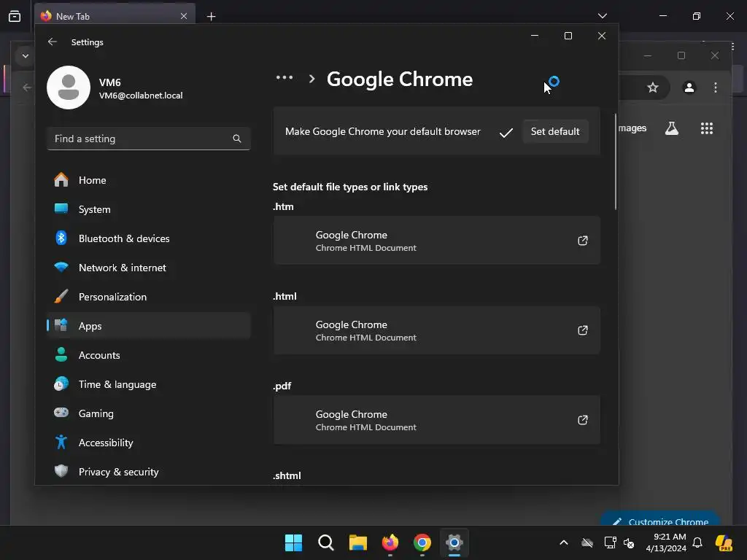Click the Settings back arrow
This screenshot has width=747, height=560.
pos(53,42)
